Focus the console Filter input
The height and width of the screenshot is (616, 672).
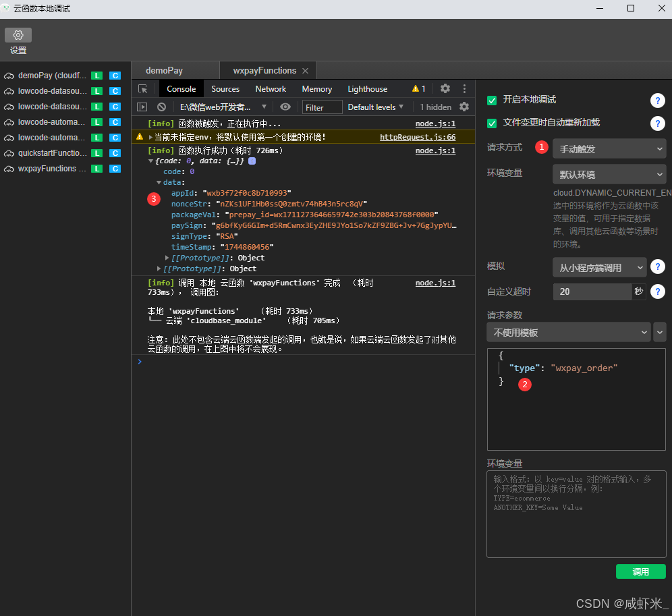(x=322, y=107)
